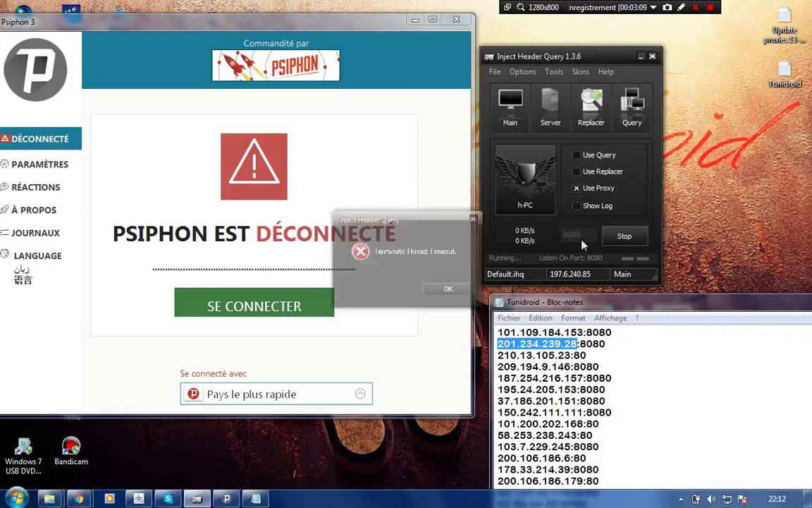Click the 101.109.184.153:8080 line in Notepad
Screen dimensions: 812x508
tap(554, 332)
